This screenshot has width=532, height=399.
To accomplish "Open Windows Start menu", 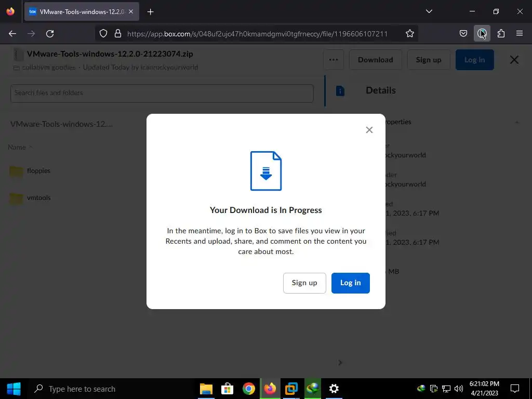I will pos(14,389).
